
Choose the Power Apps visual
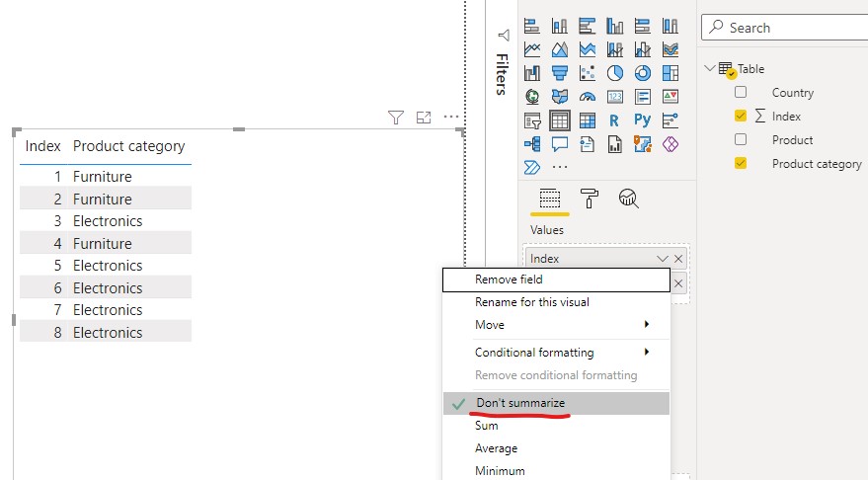click(x=671, y=144)
